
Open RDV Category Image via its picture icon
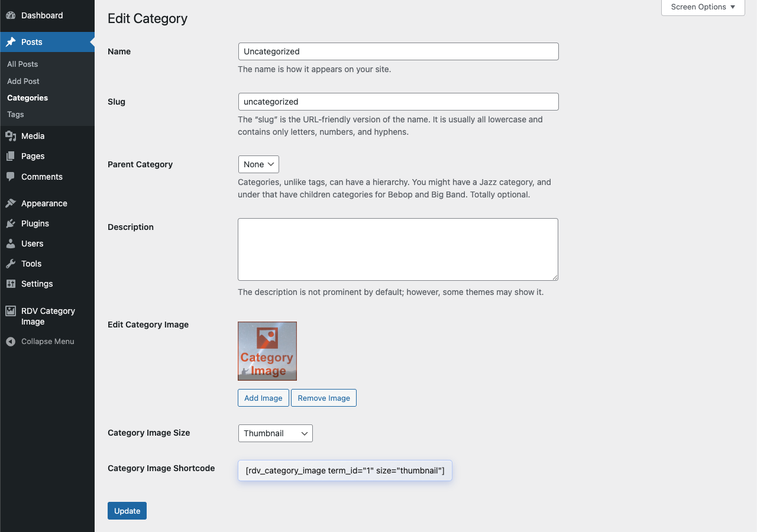(x=10, y=310)
